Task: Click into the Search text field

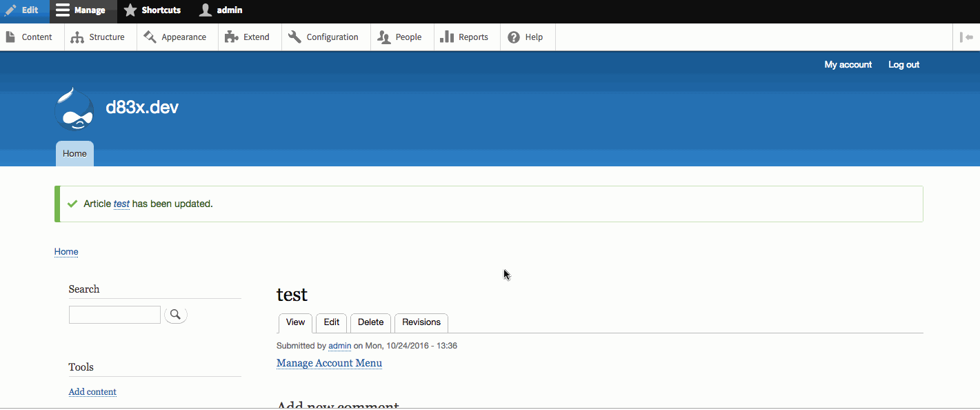Action: 114,315
